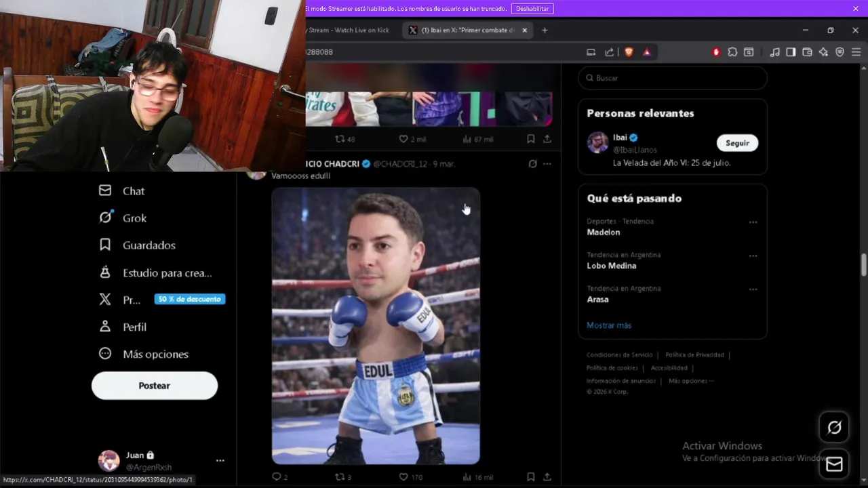
Task: Open Política de Privacidad footer link
Action: [694, 355]
